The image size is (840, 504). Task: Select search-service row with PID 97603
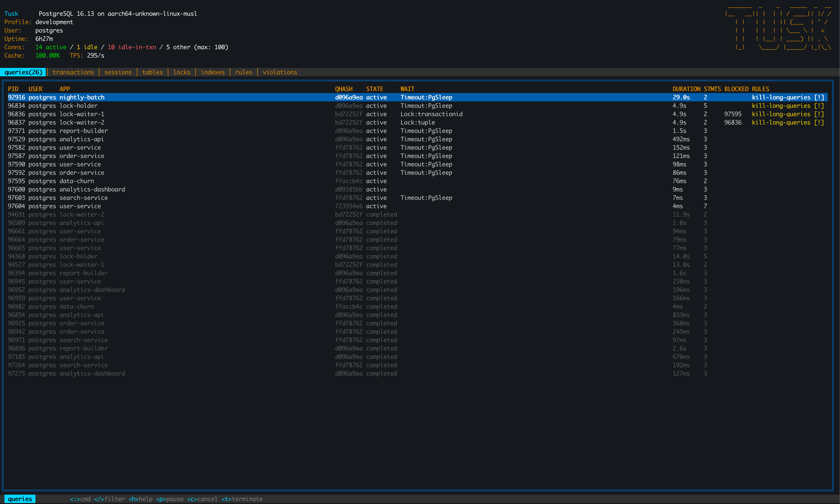click(417, 198)
